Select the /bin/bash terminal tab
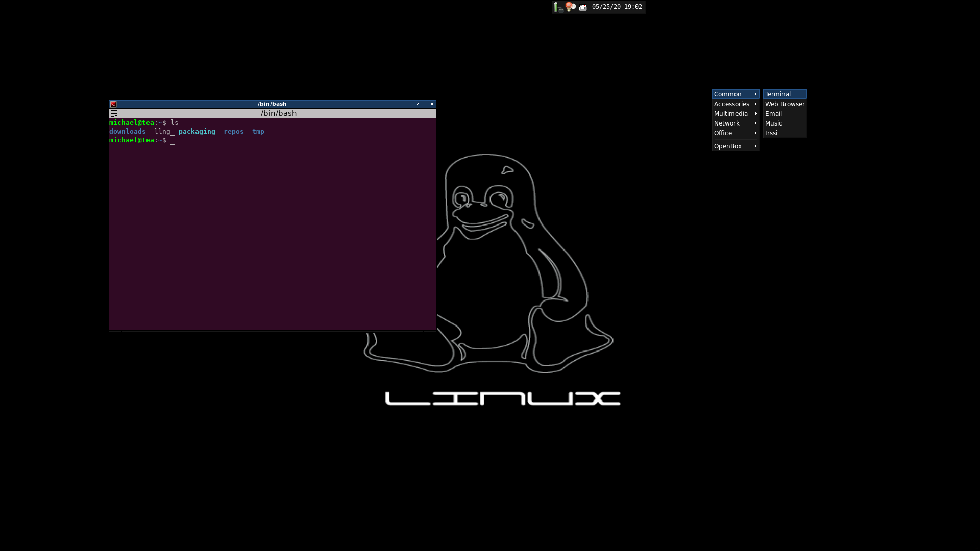 tap(279, 113)
